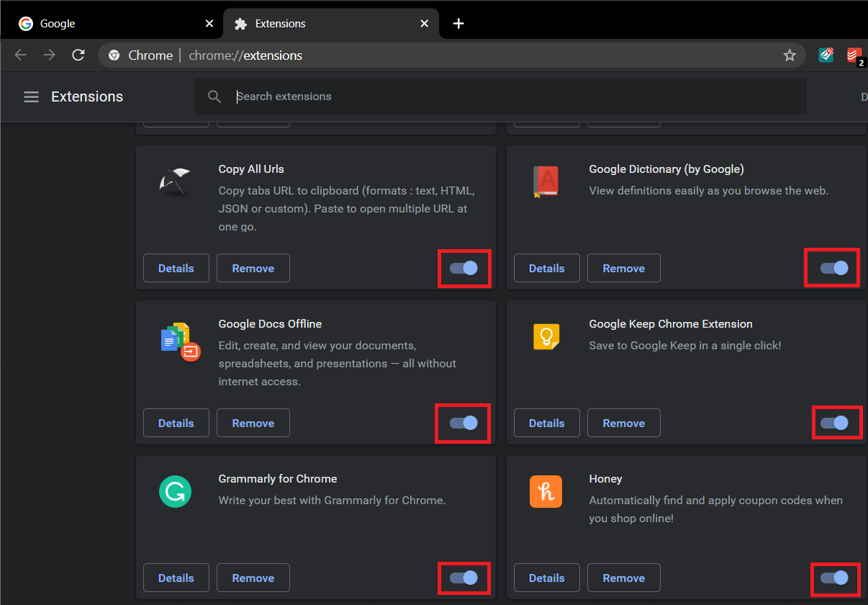Click the Honey extension logo
This screenshot has height=605, width=868.
(x=546, y=492)
